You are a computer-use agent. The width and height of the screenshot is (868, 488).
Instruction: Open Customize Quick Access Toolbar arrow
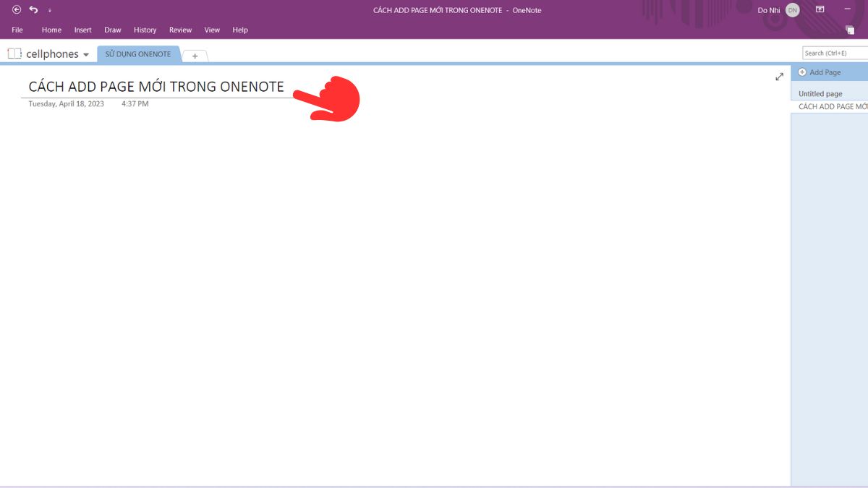pos(50,11)
